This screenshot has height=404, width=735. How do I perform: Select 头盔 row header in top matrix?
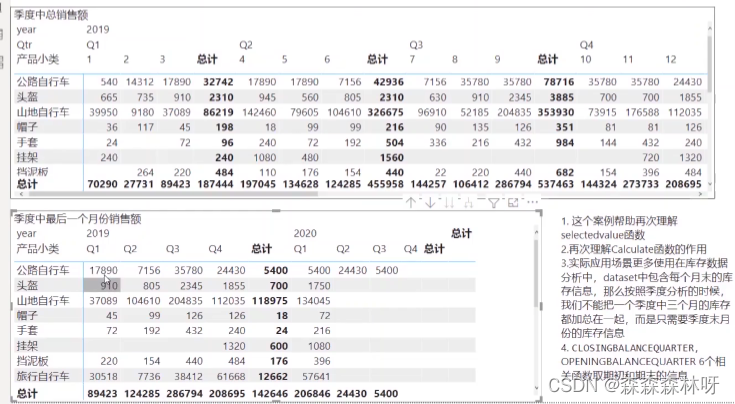pos(27,97)
